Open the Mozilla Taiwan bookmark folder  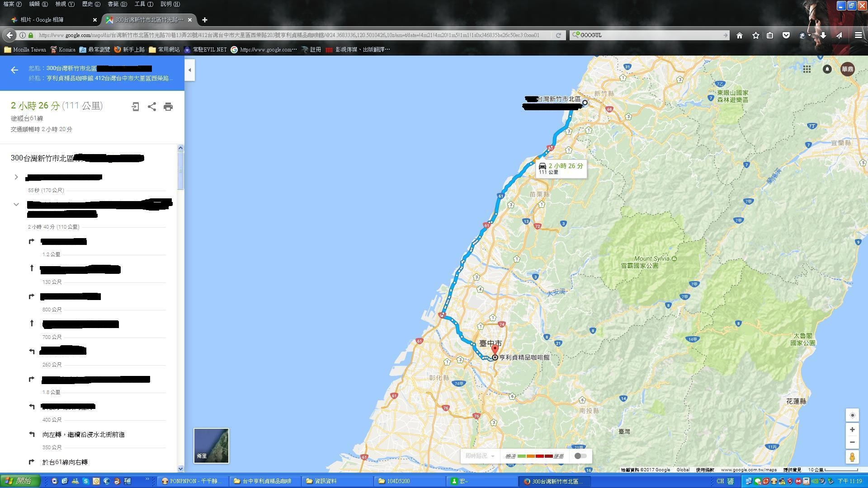(25, 50)
